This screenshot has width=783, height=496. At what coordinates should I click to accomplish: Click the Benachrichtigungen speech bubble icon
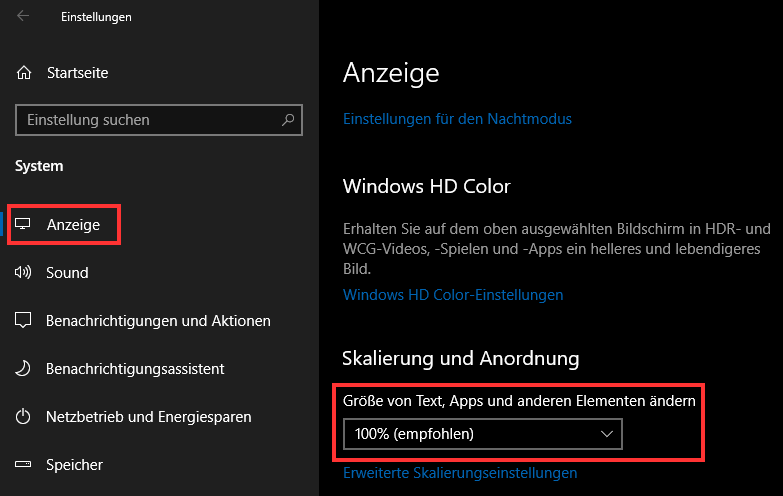[23, 320]
